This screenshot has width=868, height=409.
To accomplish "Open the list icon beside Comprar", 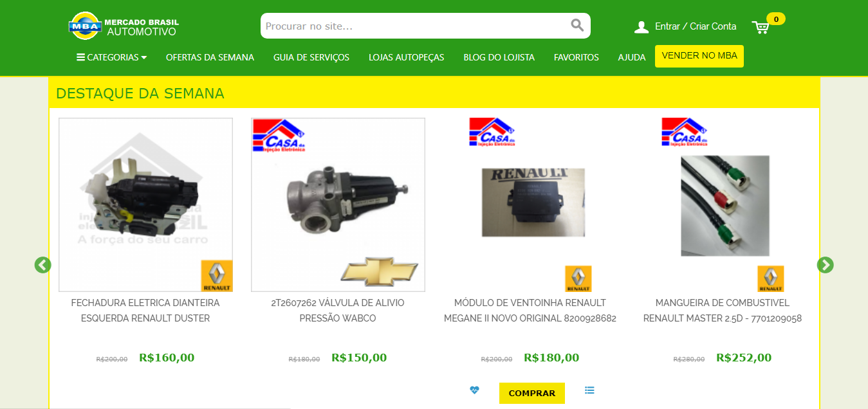I will [589, 390].
